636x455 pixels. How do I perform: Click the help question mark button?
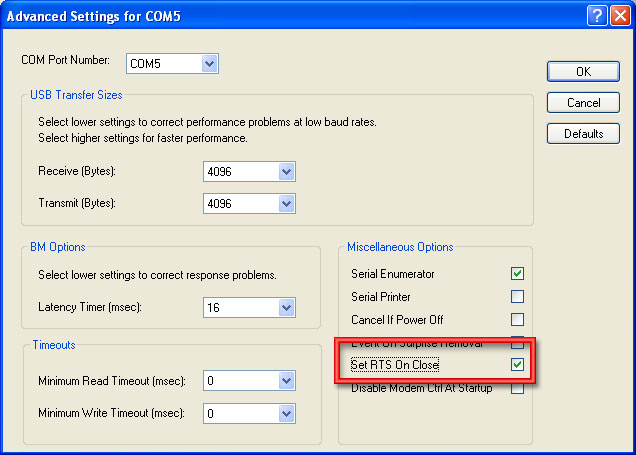(x=597, y=16)
